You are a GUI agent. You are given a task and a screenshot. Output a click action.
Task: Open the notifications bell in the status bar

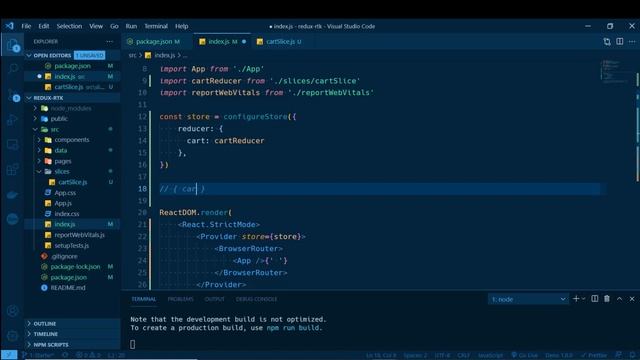(632, 355)
